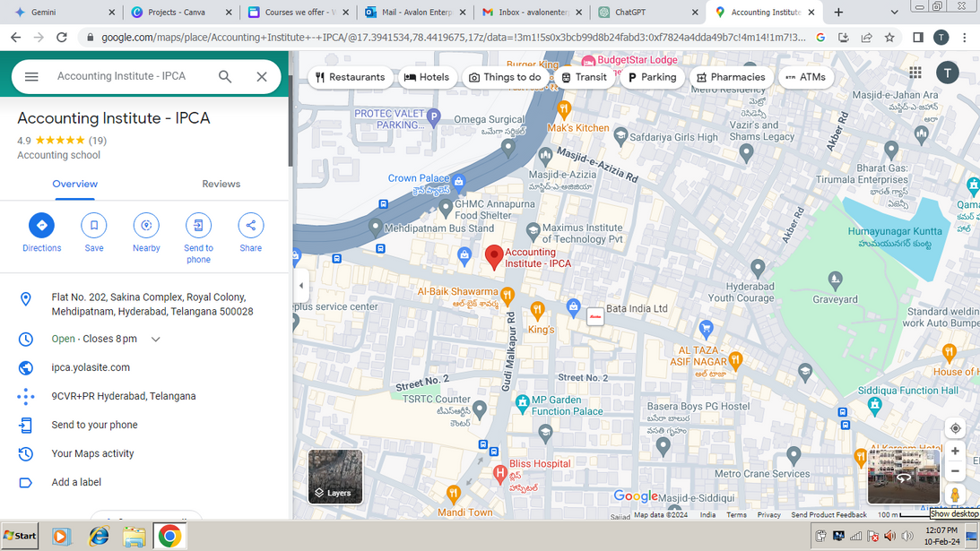Image resolution: width=980 pixels, height=551 pixels.
Task: Toggle the Transit layer on the map
Action: (585, 77)
